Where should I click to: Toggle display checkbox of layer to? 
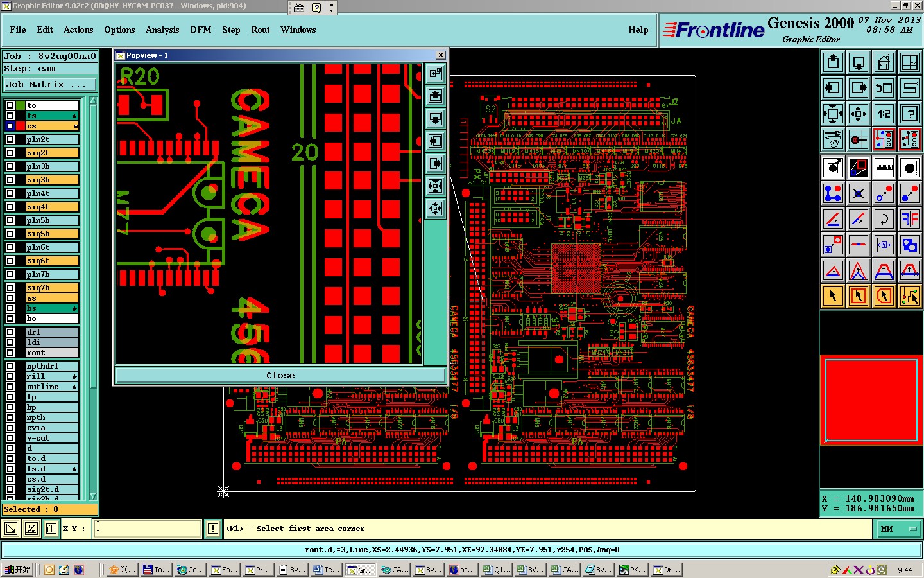click(10, 105)
